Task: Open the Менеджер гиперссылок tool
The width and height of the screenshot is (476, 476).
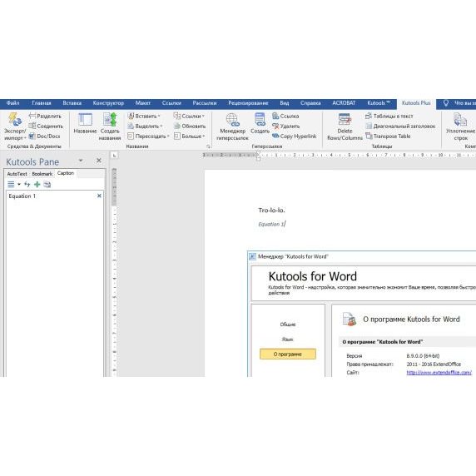Action: tap(232, 126)
